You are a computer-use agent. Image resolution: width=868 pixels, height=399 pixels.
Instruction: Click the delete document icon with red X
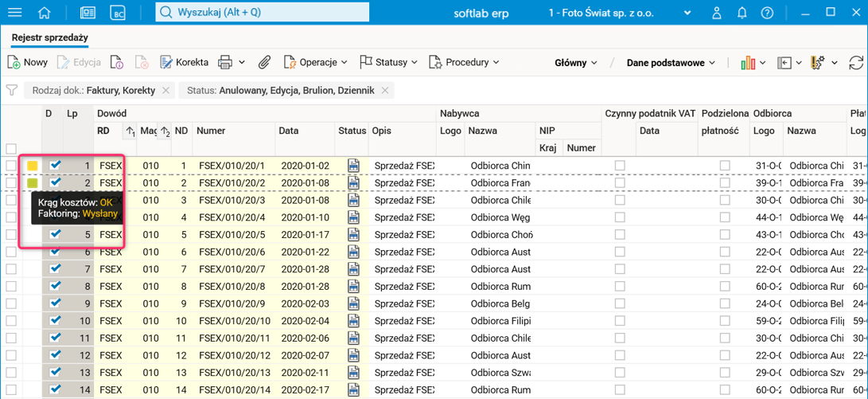[x=142, y=62]
